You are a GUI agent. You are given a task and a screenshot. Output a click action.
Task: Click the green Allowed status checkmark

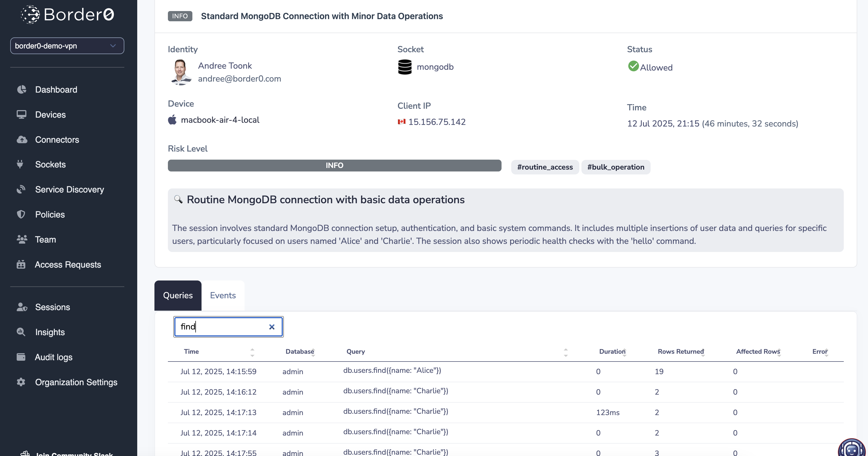633,66
